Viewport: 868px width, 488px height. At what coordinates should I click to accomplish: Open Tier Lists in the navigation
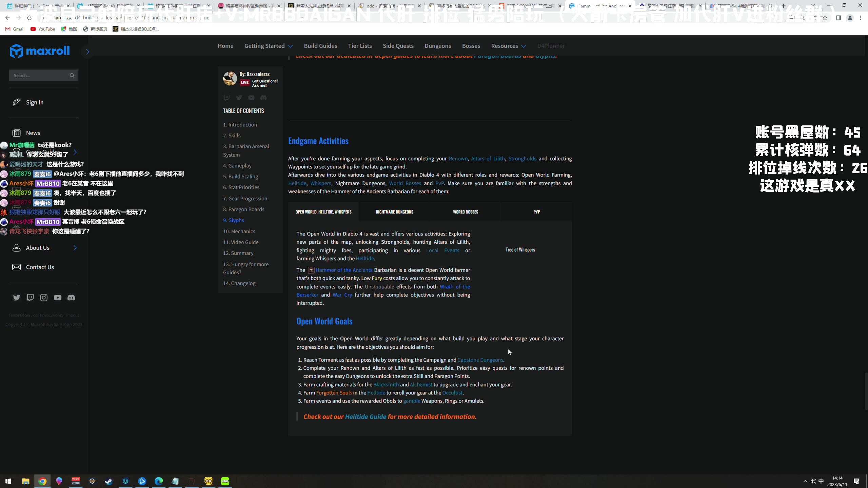[360, 46]
